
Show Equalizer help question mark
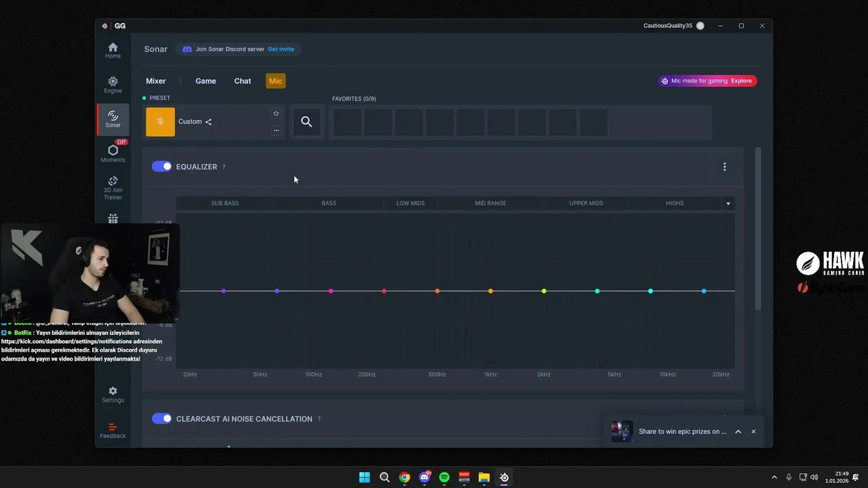tap(224, 167)
